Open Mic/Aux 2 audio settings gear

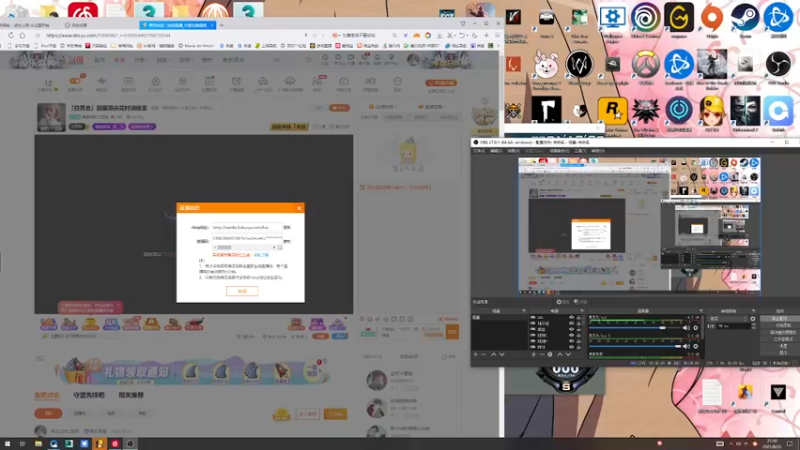[x=695, y=346]
